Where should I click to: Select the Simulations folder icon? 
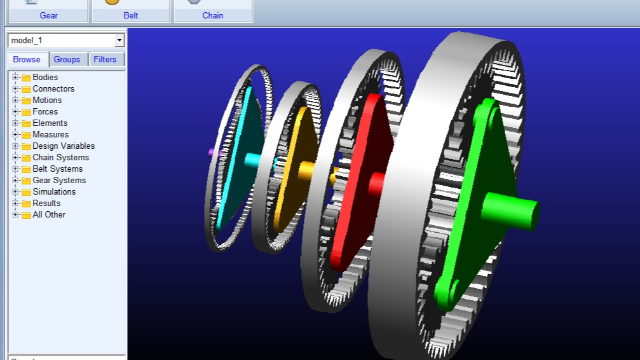(x=26, y=192)
